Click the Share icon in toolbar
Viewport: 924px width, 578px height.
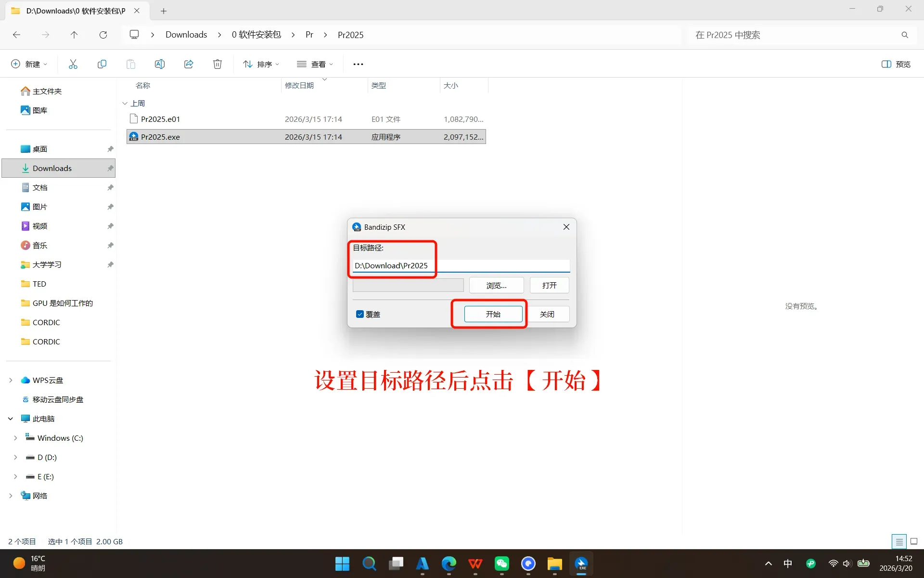[x=189, y=64]
